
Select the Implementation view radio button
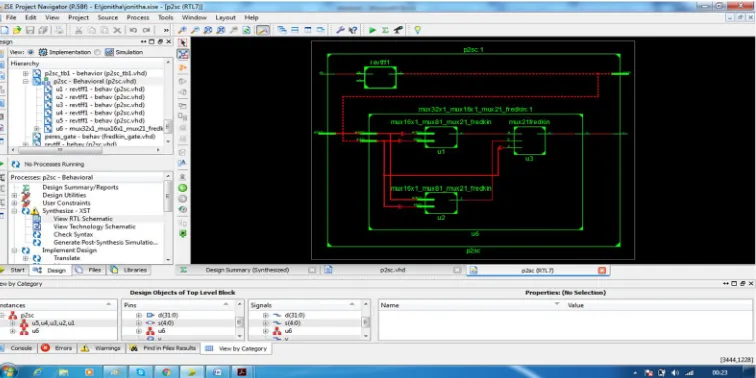pyautogui.click(x=31, y=52)
